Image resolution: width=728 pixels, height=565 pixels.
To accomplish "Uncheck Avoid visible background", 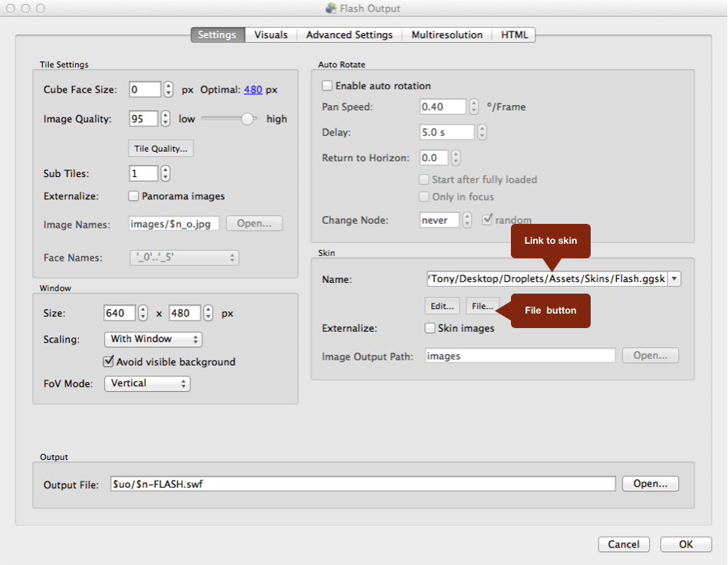I will tap(108, 361).
